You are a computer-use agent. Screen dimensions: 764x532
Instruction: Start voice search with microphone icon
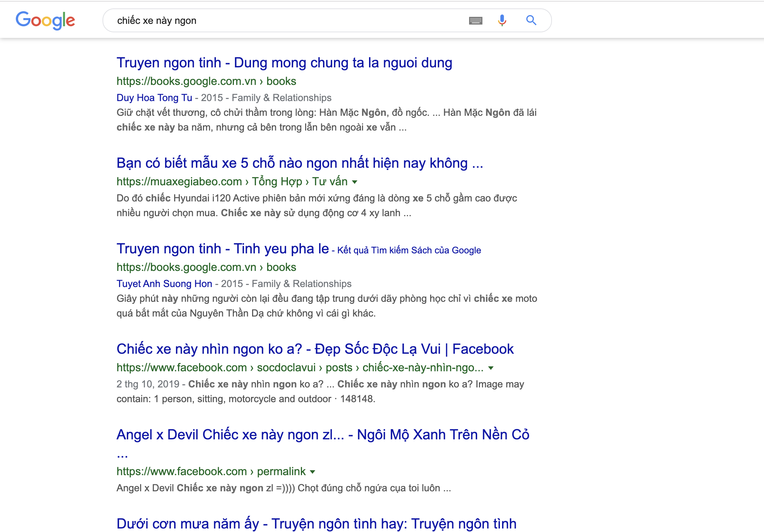coord(502,20)
